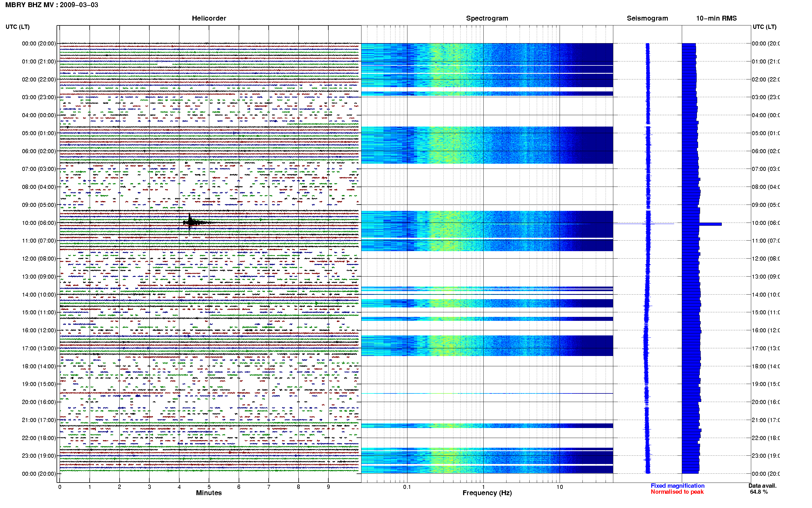812x508 pixels.
Task: Click the left time label 12:00 (08:00)
Action: pyautogui.click(x=39, y=259)
